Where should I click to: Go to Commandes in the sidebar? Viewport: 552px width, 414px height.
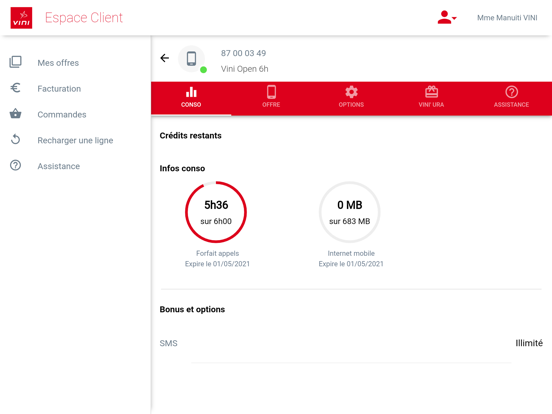click(x=62, y=115)
